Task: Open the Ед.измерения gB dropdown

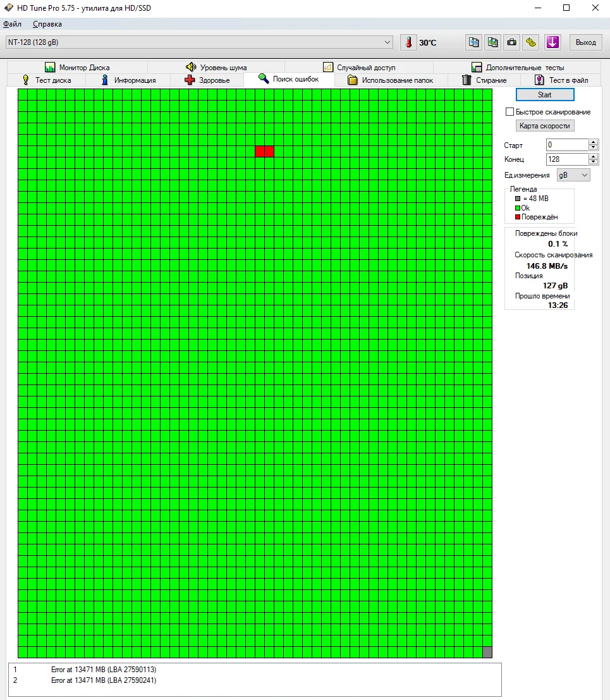Action: click(573, 175)
